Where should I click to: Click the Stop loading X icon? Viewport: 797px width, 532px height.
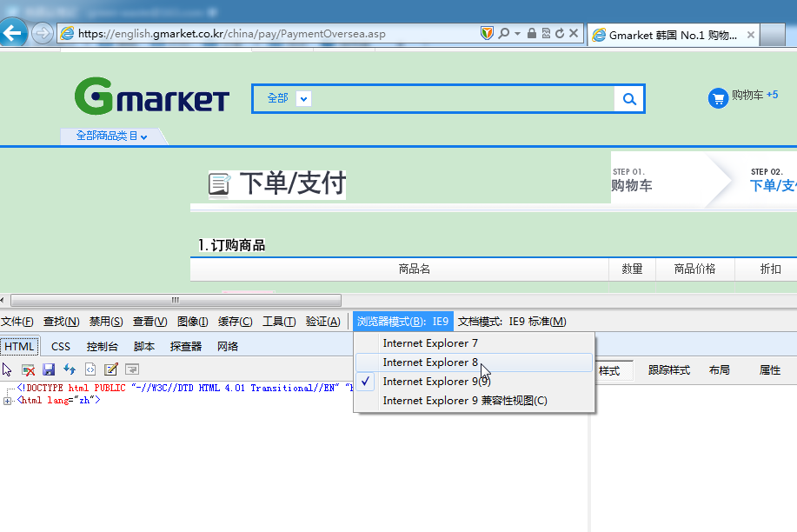pos(574,33)
